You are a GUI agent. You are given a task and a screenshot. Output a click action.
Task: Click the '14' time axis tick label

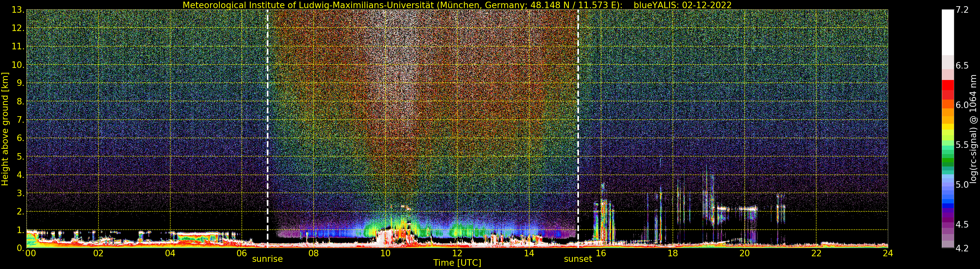click(x=529, y=253)
